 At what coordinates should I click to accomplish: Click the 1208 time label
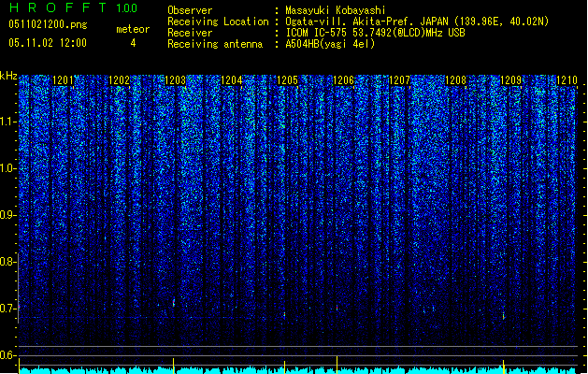click(455, 80)
